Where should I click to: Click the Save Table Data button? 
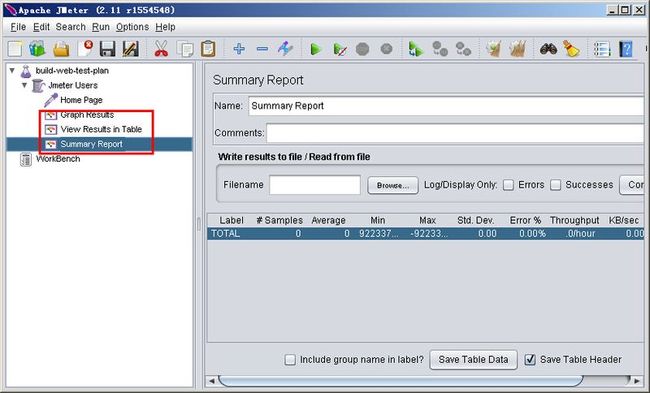pos(473,359)
